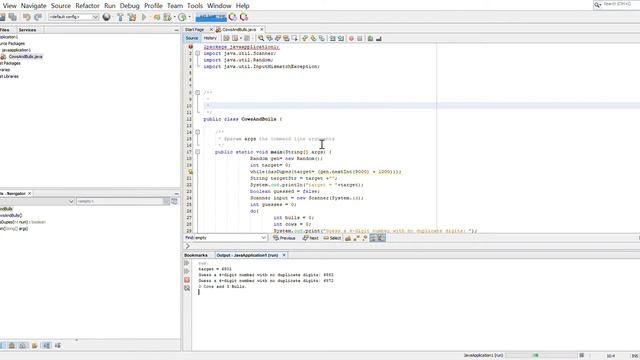Click the green Run Project arrow
The image size is (640, 360).
144,17
